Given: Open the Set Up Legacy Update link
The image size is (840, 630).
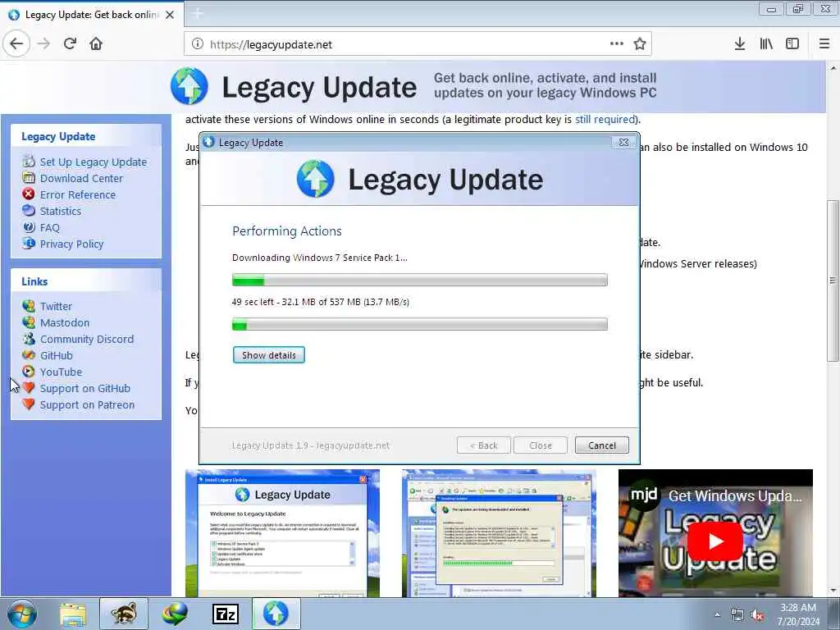Looking at the screenshot, I should point(94,162).
